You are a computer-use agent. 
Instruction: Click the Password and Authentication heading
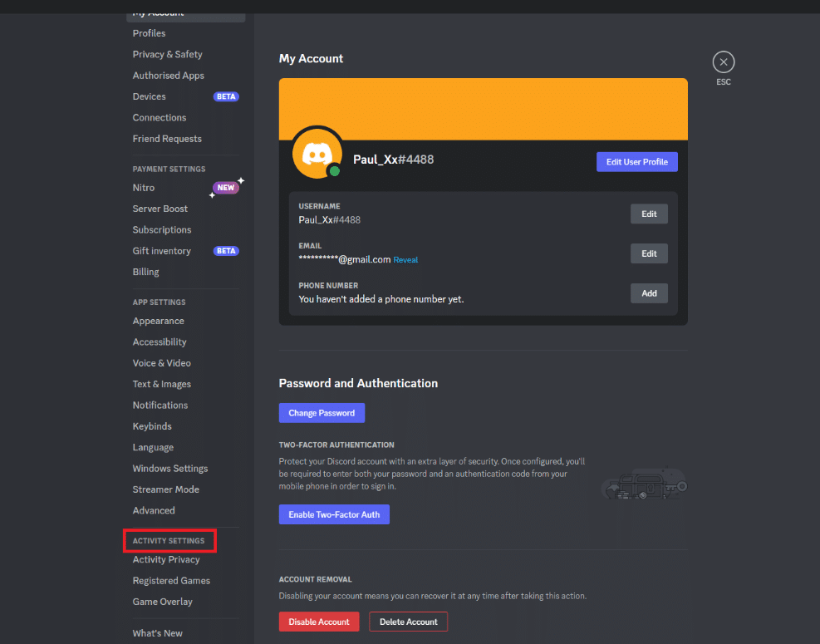[358, 383]
